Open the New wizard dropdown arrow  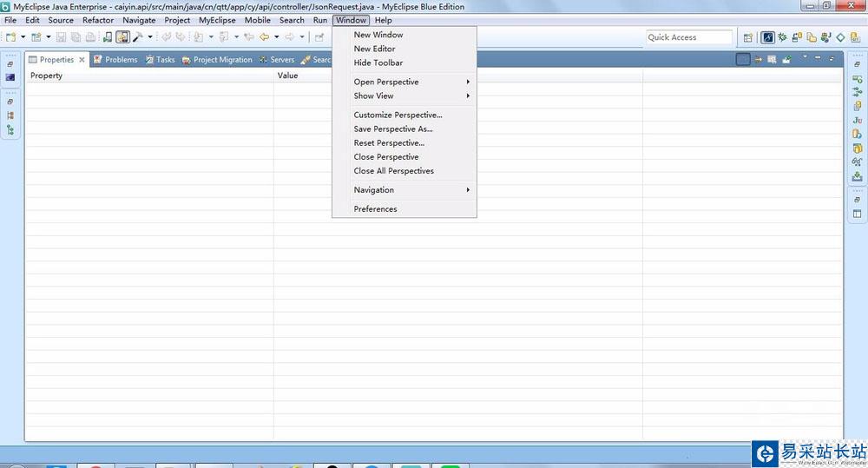point(23,37)
